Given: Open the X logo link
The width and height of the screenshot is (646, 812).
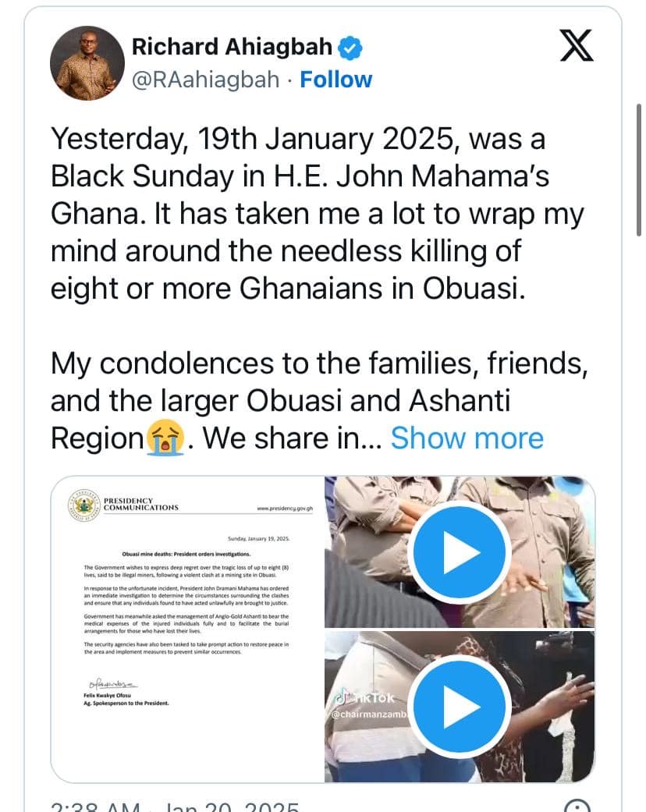Looking at the screenshot, I should 577,45.
